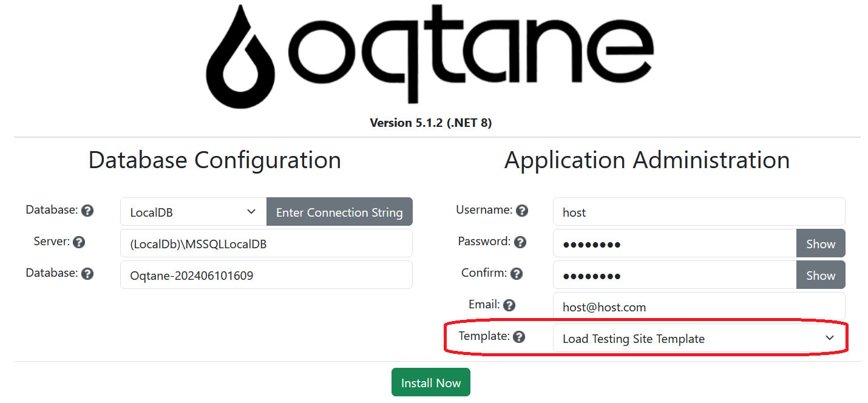Click help icon next to Username label

click(x=521, y=211)
